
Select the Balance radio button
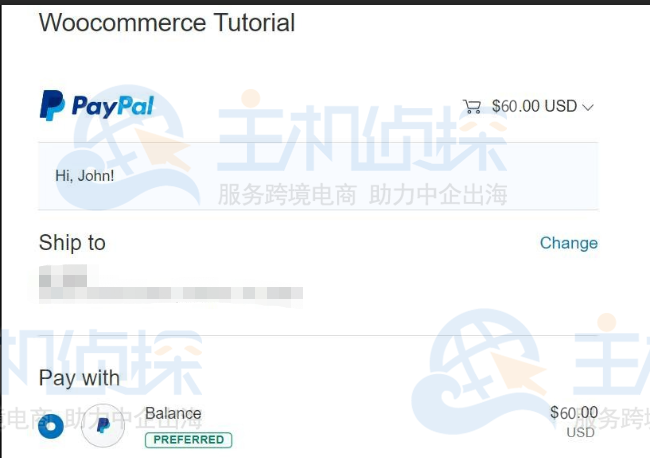pos(51,426)
